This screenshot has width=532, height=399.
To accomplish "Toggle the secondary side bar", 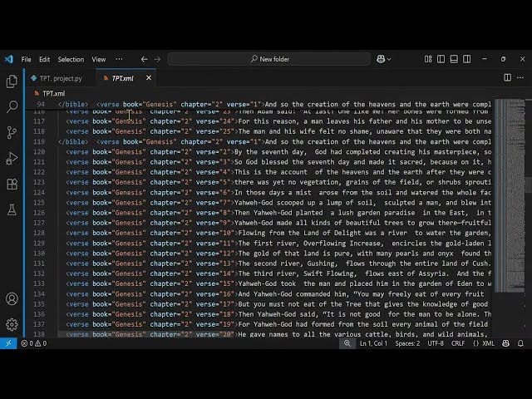I will coord(467,59).
